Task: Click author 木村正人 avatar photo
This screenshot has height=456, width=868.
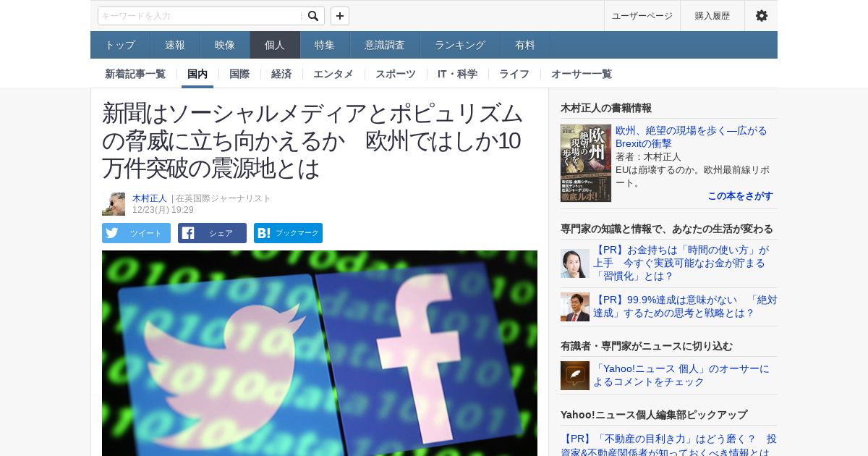Action: [114, 204]
